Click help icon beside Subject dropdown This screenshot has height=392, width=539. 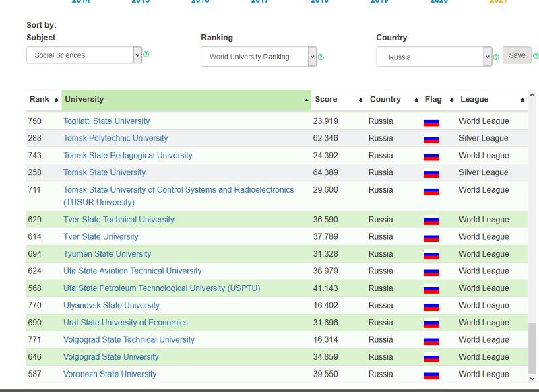146,55
